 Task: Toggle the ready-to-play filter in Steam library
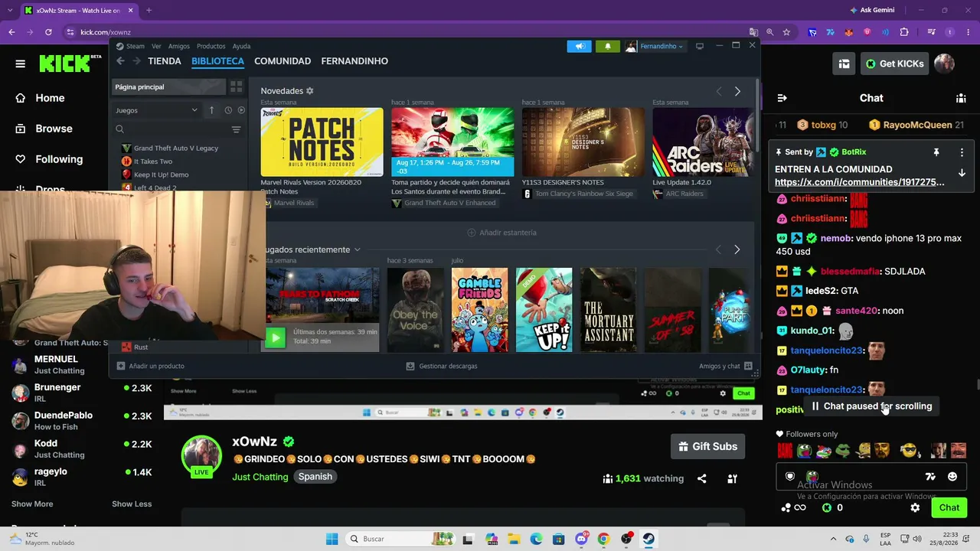241,110
